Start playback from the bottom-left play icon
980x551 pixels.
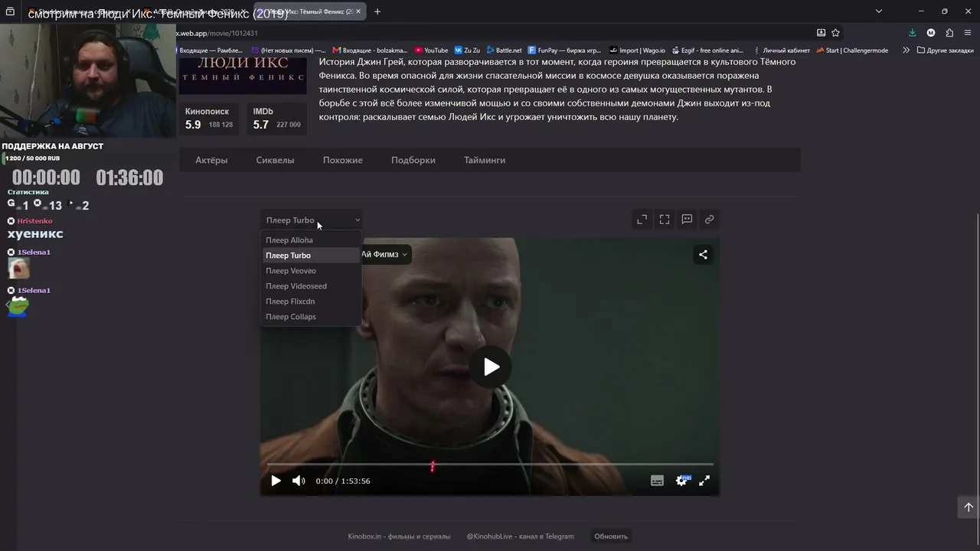276,481
